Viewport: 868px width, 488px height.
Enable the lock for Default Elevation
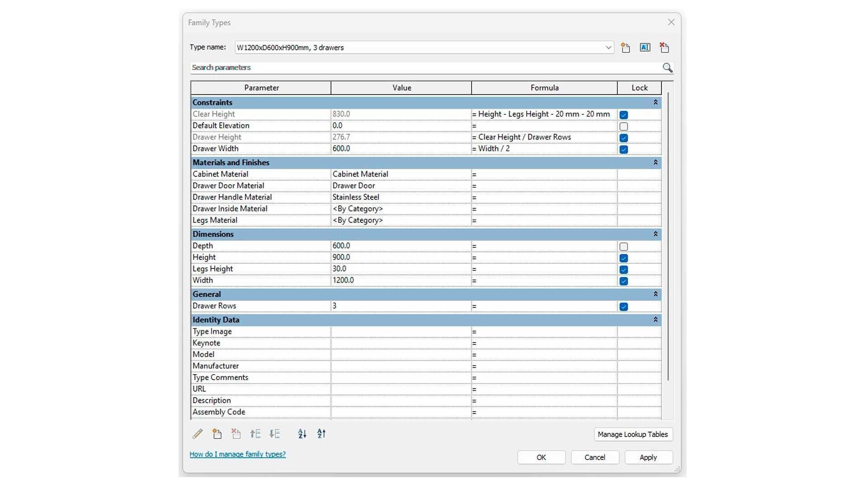pyautogui.click(x=623, y=127)
